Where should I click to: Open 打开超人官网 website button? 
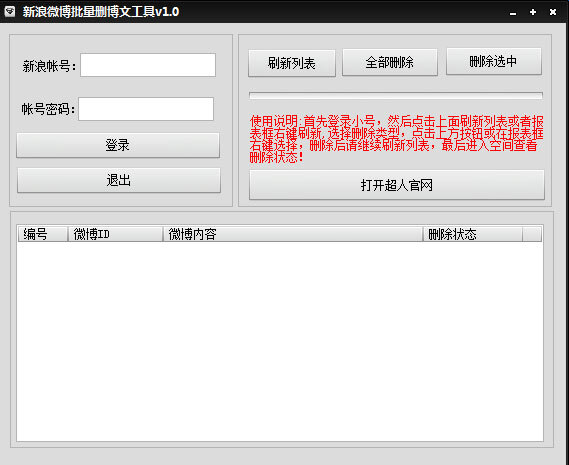coord(397,185)
